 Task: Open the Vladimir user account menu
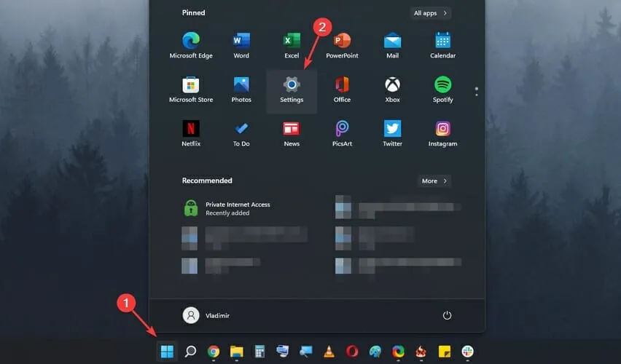(x=208, y=315)
